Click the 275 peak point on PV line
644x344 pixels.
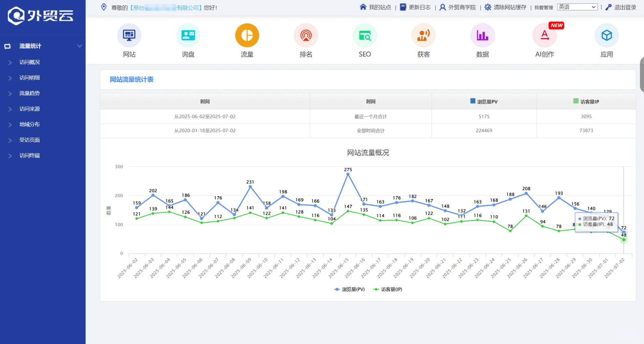(x=348, y=174)
